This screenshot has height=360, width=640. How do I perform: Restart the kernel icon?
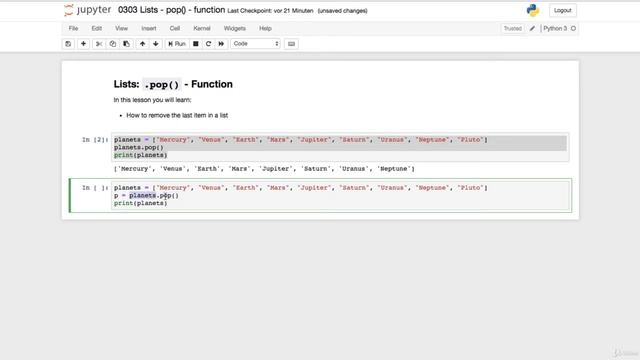[209, 44]
